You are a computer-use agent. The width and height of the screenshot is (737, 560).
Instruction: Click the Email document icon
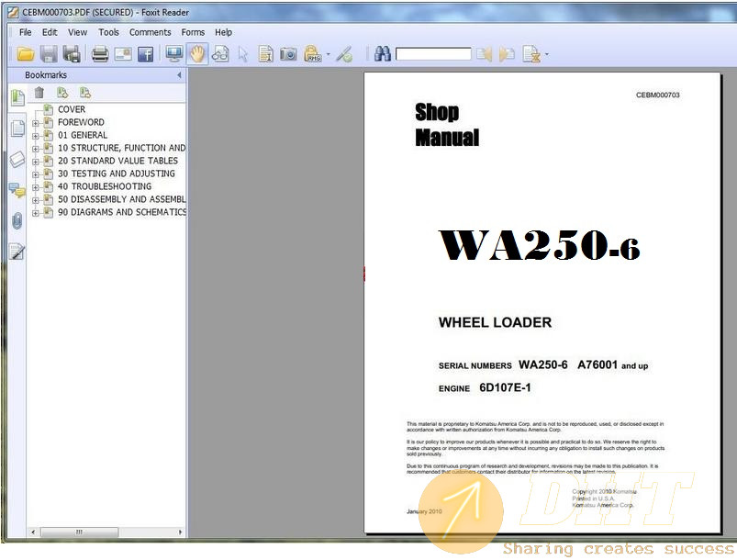123,54
